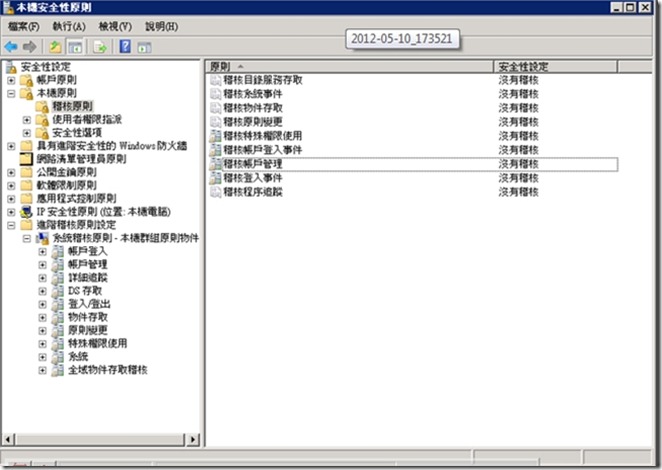Image resolution: width=662 pixels, height=470 pixels.
Task: Click the 稽核帳戶管理 policy icon in list
Action: pyautogui.click(x=216, y=164)
